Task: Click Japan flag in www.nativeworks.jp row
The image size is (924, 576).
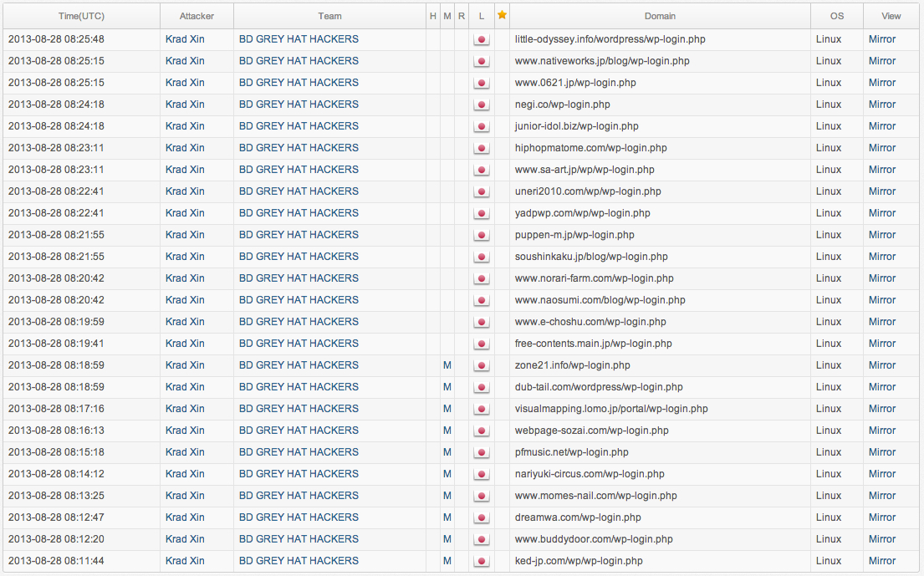Action: (x=482, y=61)
